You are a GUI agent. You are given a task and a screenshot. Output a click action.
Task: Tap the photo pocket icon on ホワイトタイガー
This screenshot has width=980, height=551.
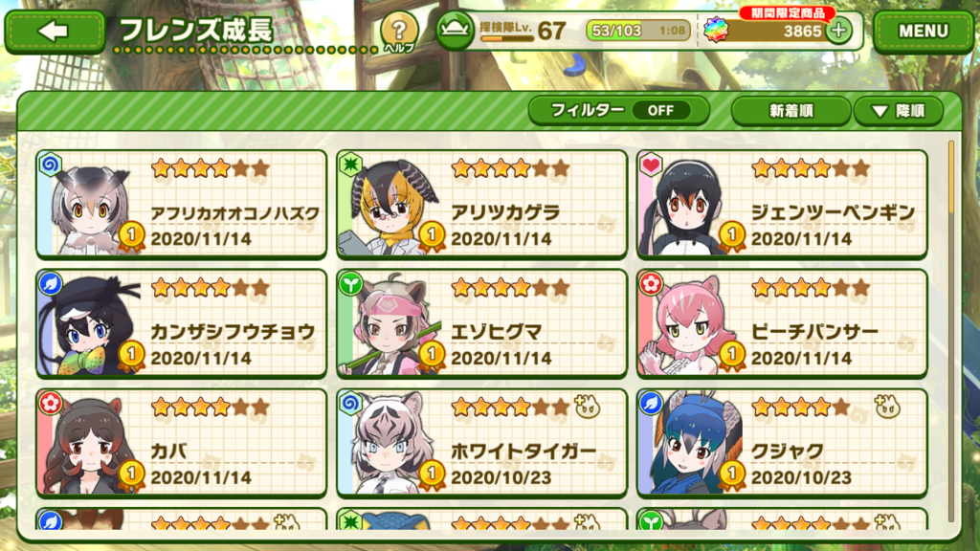[x=587, y=408]
